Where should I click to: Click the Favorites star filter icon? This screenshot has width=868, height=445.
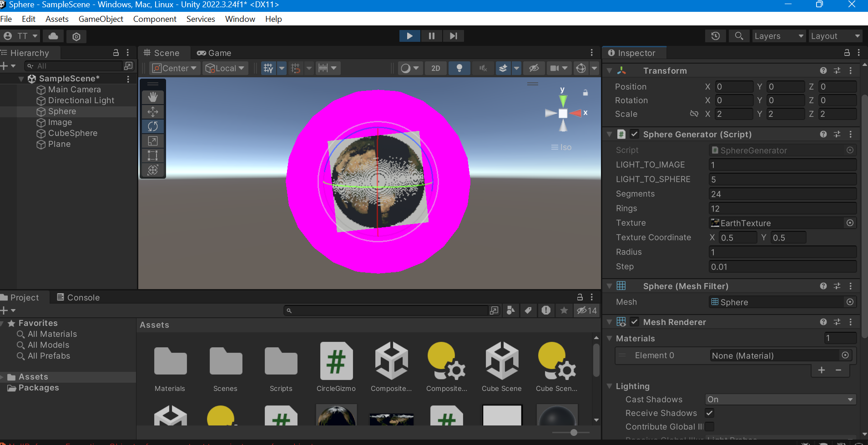click(564, 310)
